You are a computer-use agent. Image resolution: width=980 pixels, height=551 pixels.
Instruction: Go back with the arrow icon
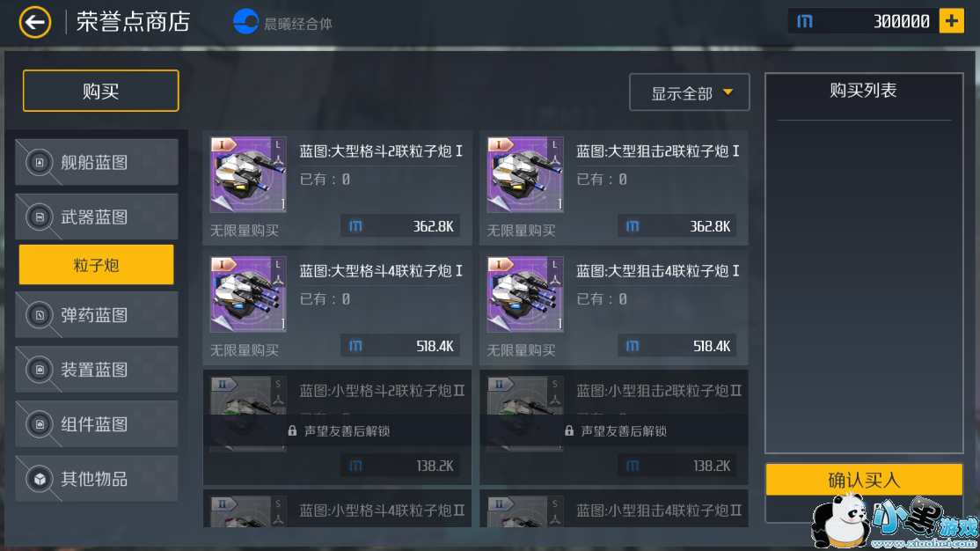[35, 23]
